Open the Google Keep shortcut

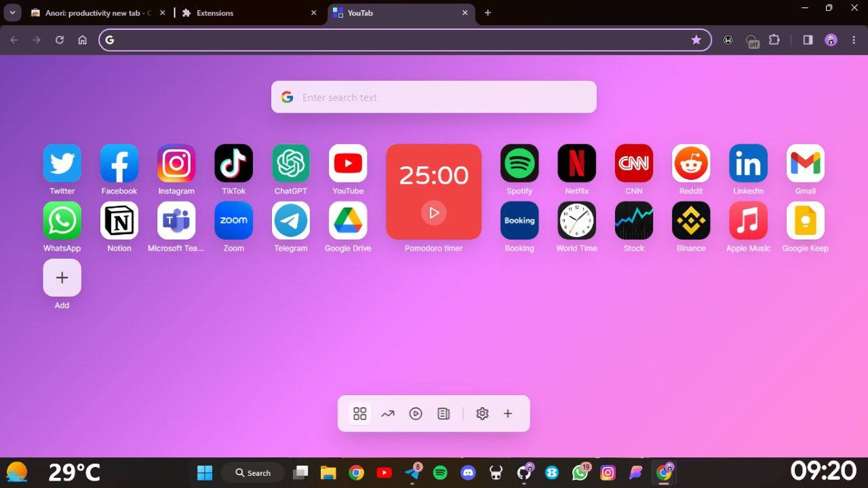tap(806, 221)
